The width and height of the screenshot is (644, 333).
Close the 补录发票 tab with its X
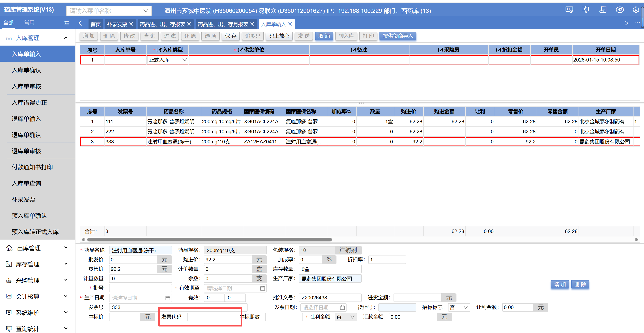tap(131, 24)
